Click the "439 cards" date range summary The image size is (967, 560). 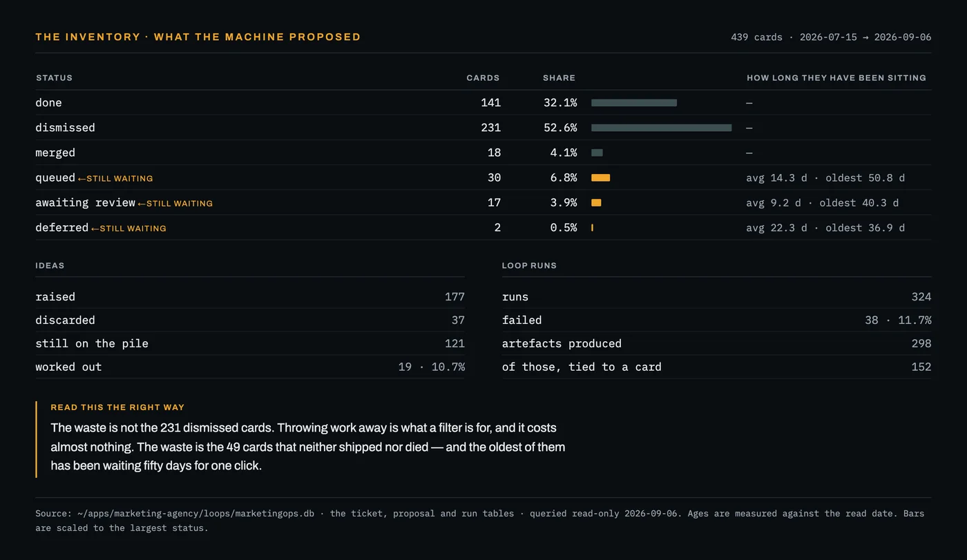[831, 37]
